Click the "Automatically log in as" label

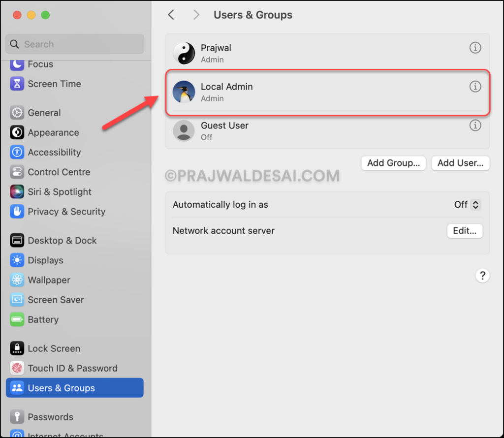(x=220, y=205)
